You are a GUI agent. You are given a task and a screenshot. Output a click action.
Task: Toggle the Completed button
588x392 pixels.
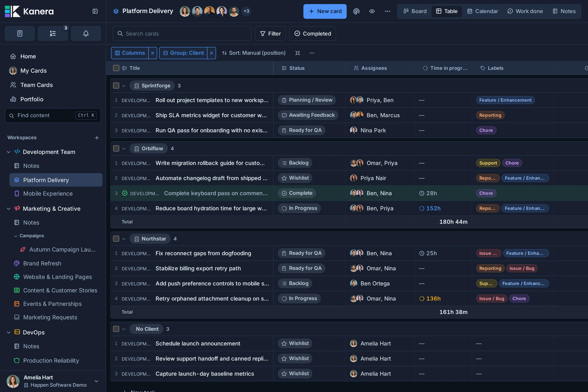(313, 33)
